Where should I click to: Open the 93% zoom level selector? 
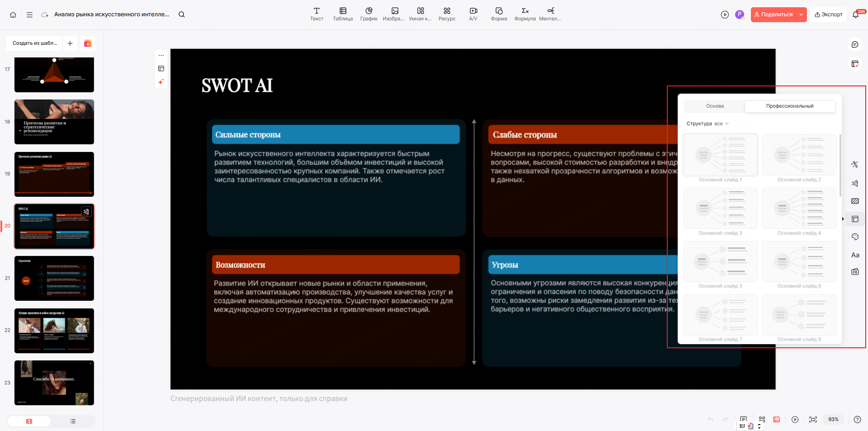click(833, 419)
